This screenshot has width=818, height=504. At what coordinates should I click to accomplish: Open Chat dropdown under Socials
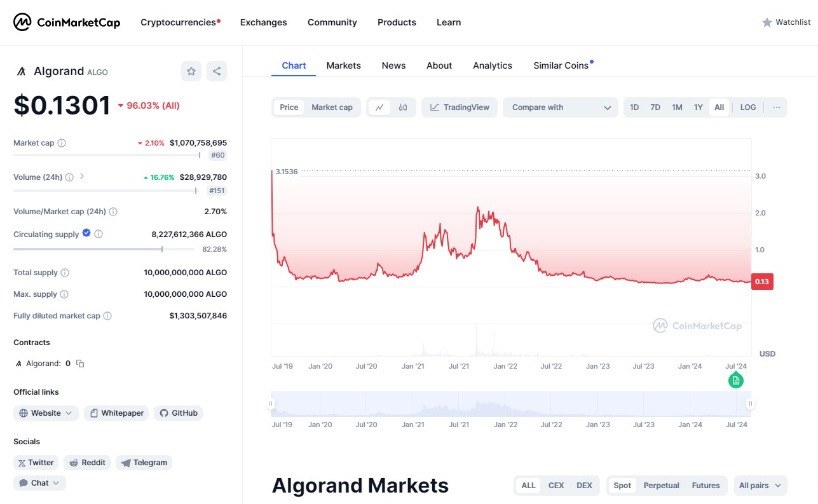pyautogui.click(x=39, y=483)
